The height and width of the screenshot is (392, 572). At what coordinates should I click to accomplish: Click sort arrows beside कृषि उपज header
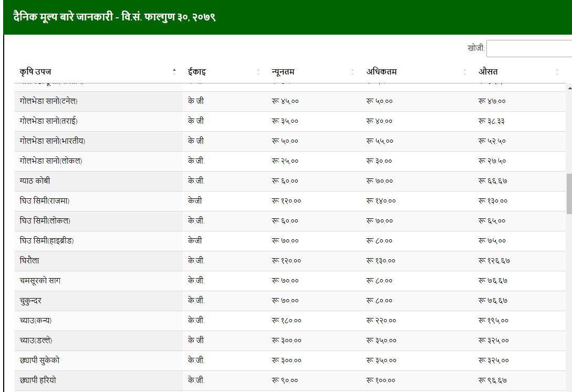174,72
